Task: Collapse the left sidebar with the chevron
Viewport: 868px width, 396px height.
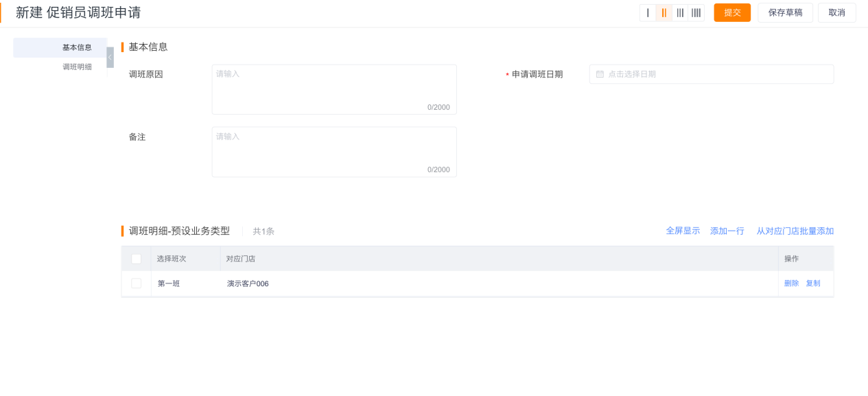Action: [x=110, y=57]
